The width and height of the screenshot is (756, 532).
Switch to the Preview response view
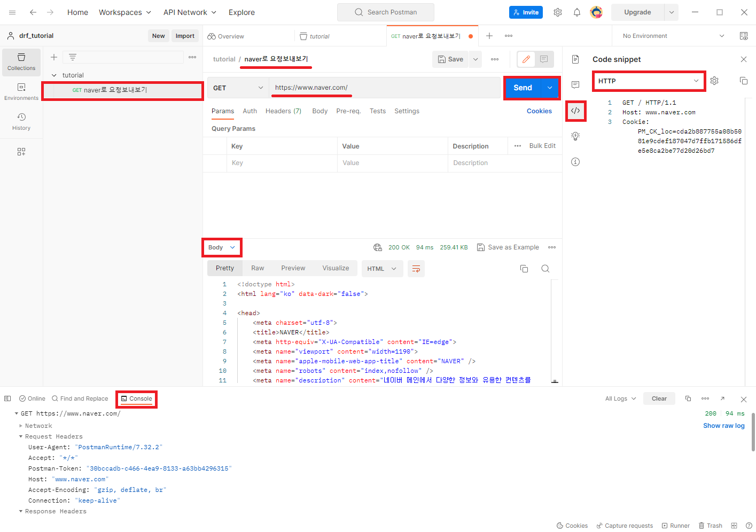tap(293, 268)
